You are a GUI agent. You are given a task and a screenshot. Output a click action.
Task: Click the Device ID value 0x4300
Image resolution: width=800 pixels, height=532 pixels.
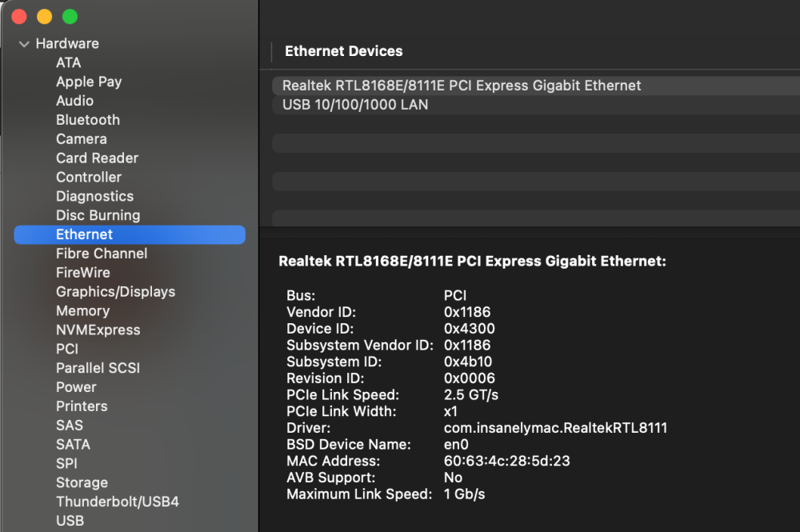pos(470,329)
